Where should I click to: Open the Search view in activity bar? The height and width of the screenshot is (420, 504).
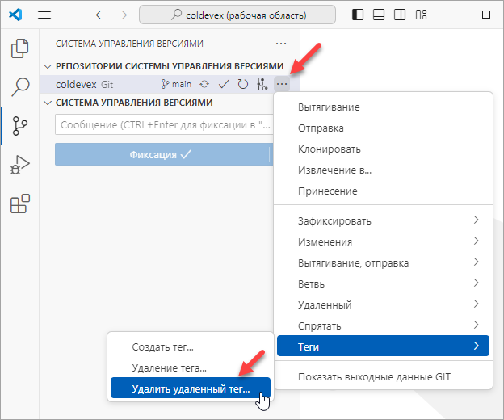(19, 87)
